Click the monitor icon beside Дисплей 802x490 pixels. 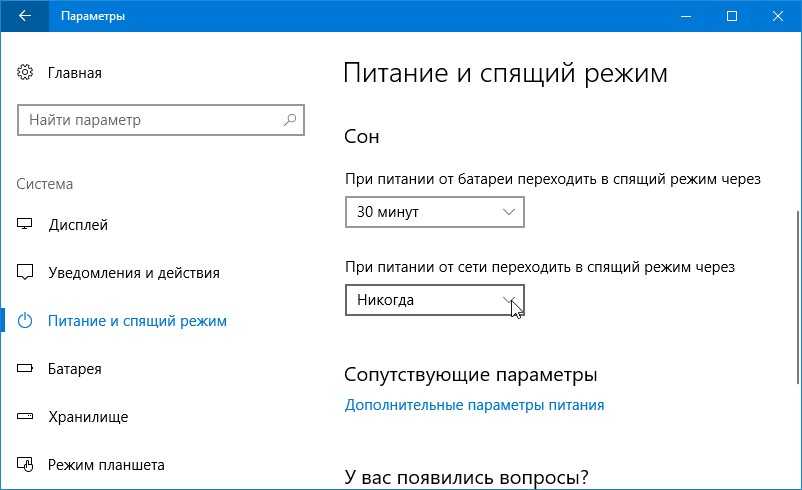coord(25,224)
